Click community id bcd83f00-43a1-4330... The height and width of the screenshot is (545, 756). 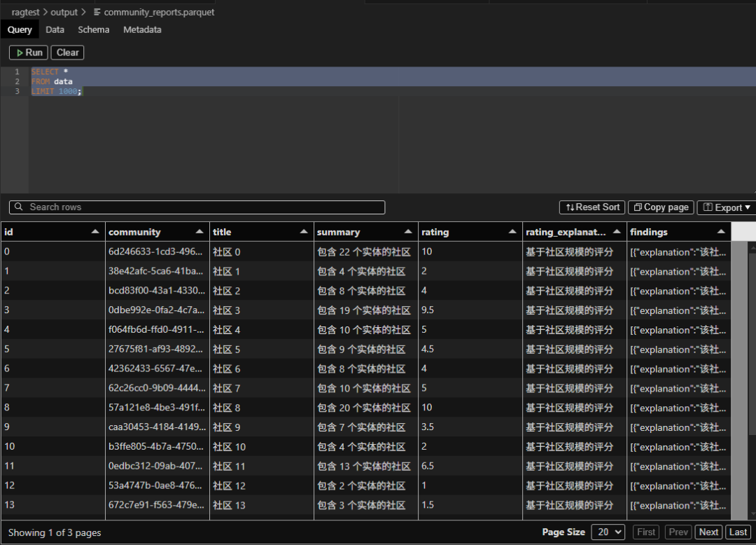pos(157,291)
